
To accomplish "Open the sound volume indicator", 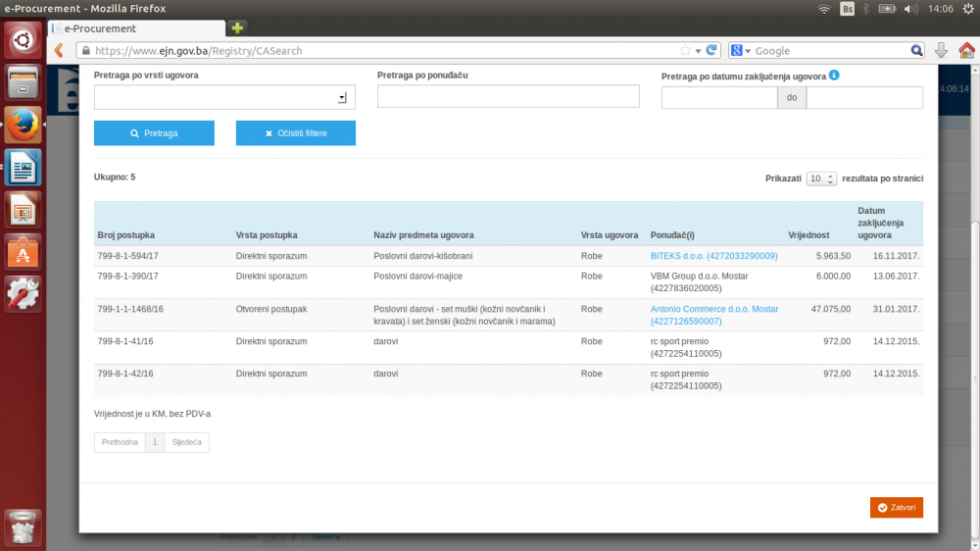I will tap(910, 9).
